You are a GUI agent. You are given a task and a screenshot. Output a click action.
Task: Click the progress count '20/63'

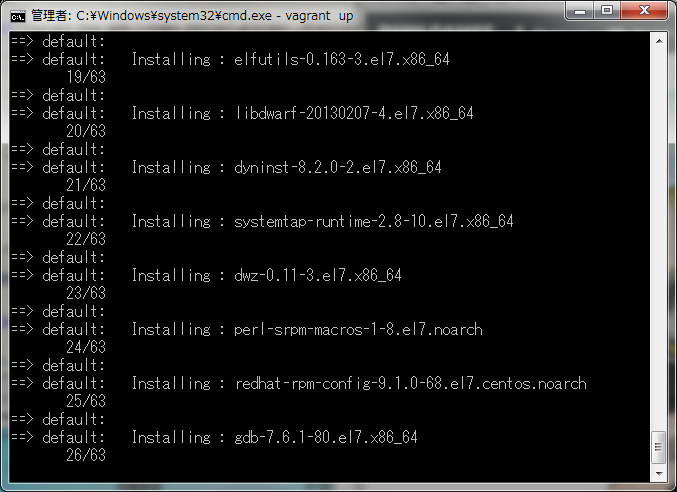86,131
